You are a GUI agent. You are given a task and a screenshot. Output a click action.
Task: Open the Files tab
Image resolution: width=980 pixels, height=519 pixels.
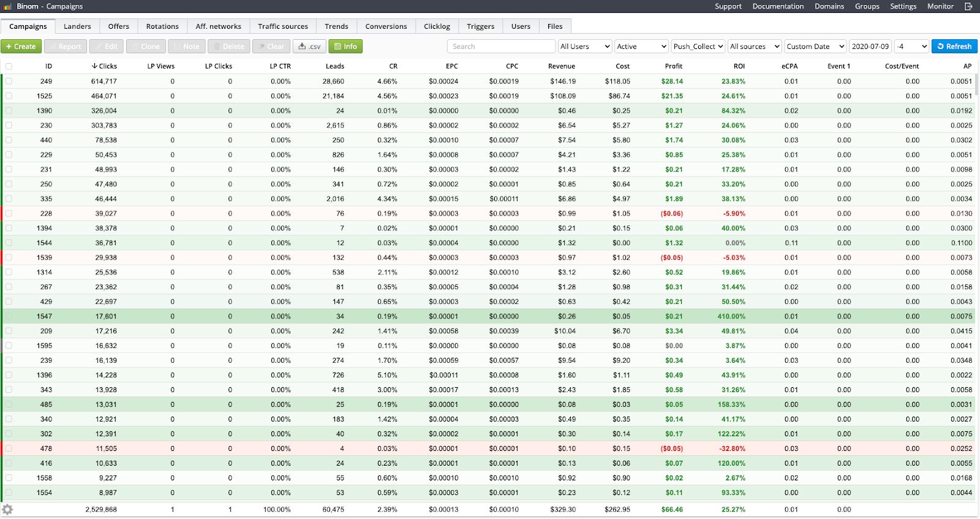coord(555,26)
